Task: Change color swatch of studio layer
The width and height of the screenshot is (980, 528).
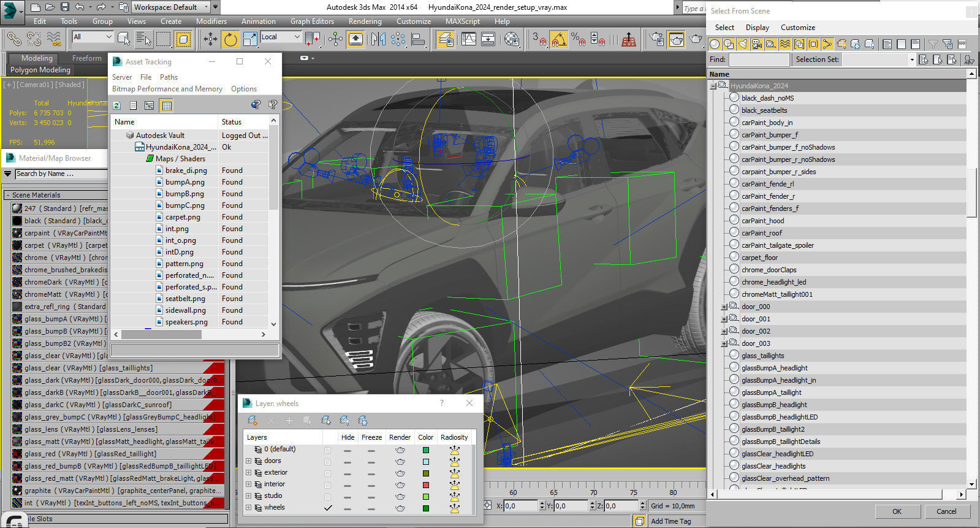Action: pos(425,497)
